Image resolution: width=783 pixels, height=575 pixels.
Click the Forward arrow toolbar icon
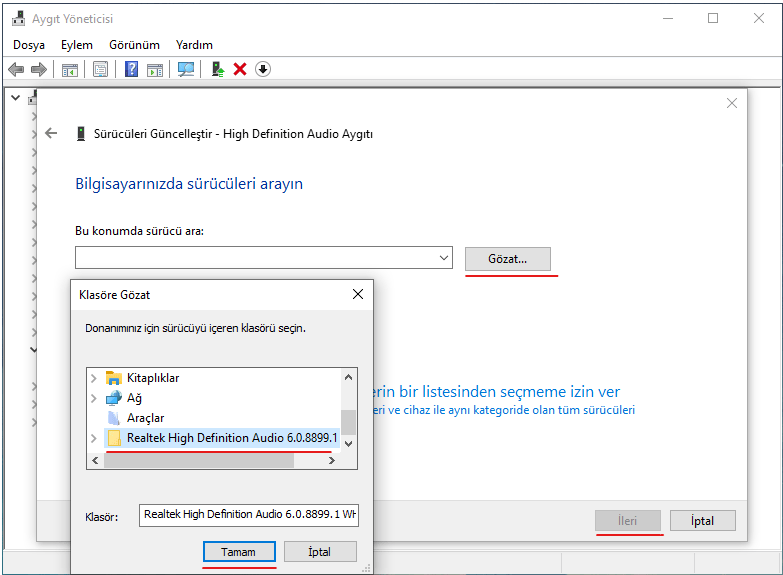pos(38,69)
